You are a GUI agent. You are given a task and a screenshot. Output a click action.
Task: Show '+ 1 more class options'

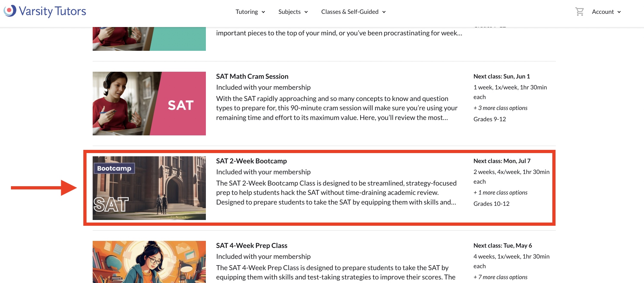[x=500, y=193]
